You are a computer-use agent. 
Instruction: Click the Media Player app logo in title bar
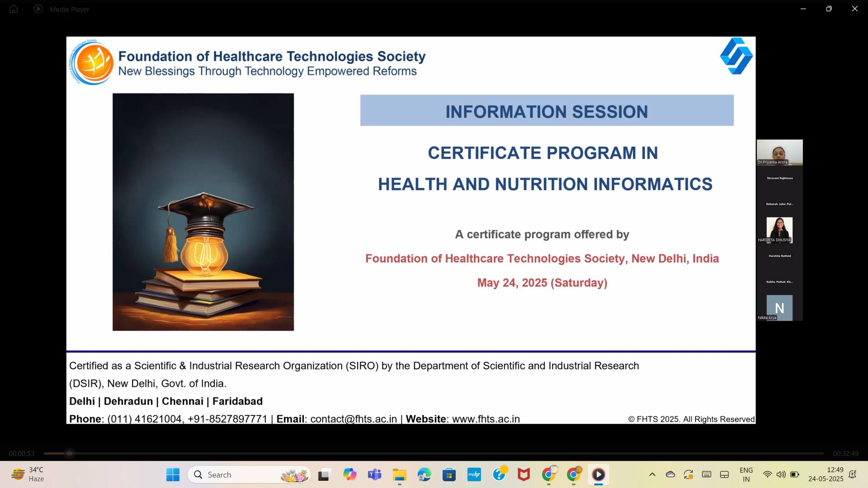[x=38, y=9]
